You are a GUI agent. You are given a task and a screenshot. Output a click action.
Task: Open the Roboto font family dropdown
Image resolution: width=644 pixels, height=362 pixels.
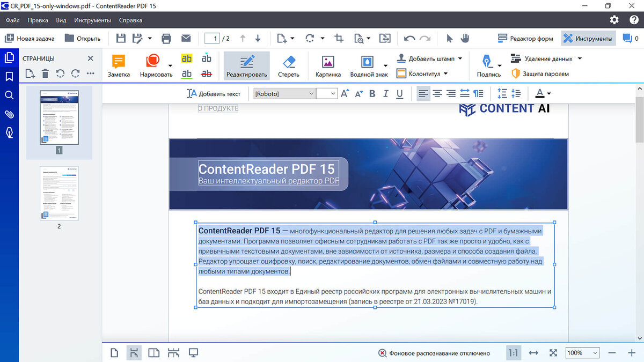[x=311, y=93]
